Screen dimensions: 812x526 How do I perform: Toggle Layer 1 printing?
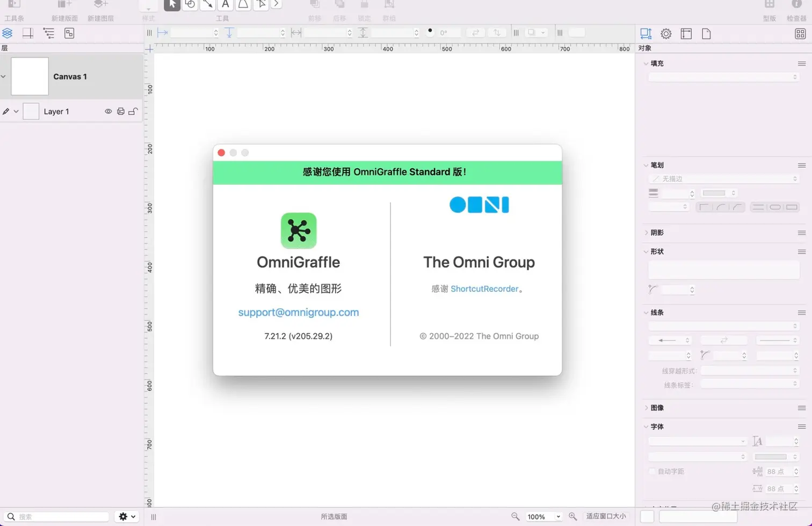[x=121, y=111]
